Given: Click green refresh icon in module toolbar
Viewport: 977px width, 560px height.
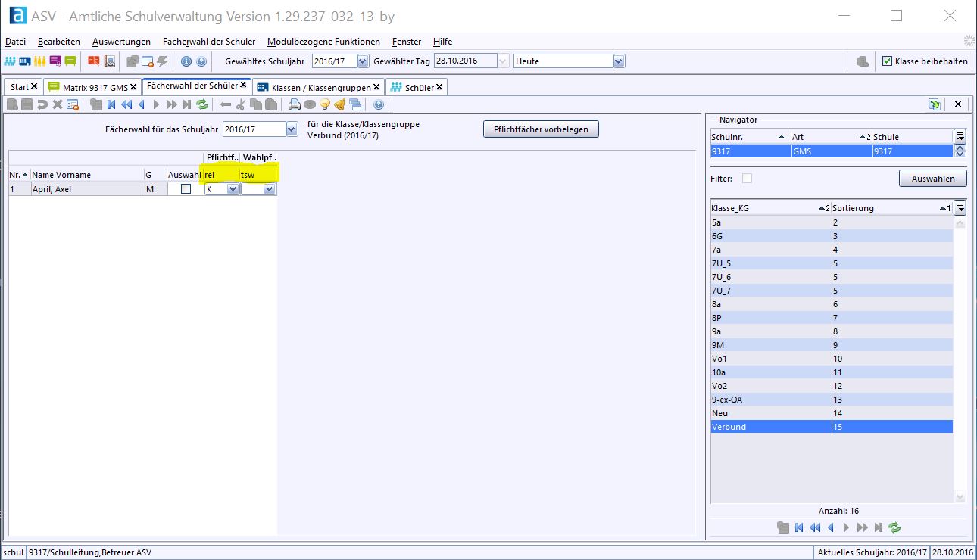Looking at the screenshot, I should 202,104.
